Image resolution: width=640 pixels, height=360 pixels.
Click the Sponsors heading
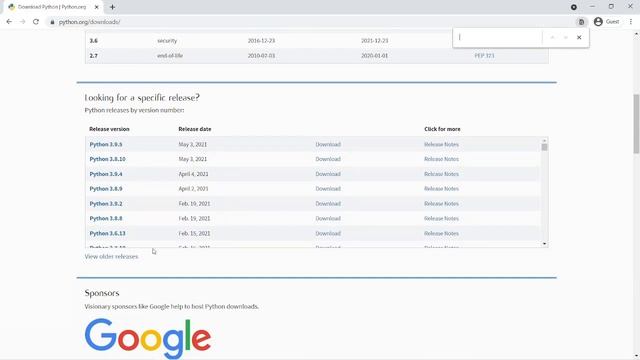102,293
